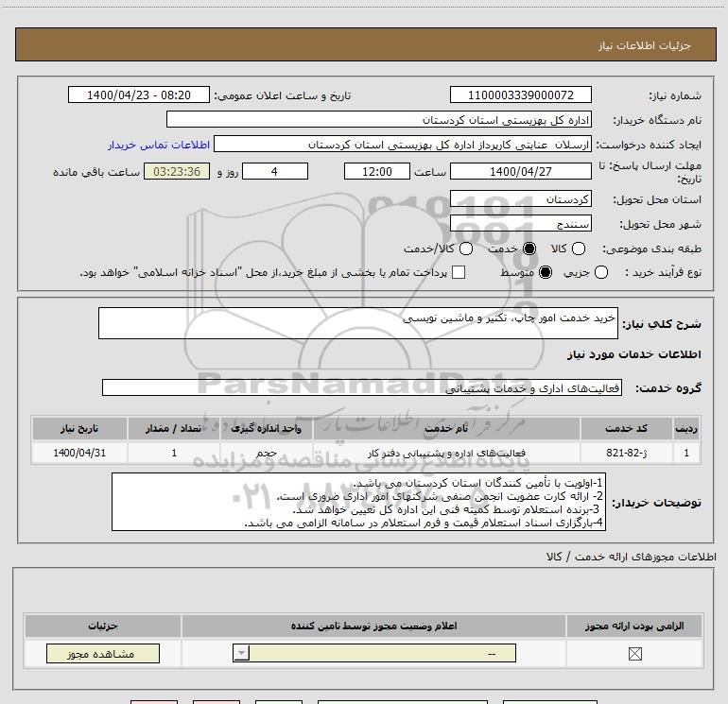Click the ردیف column header

686,428
